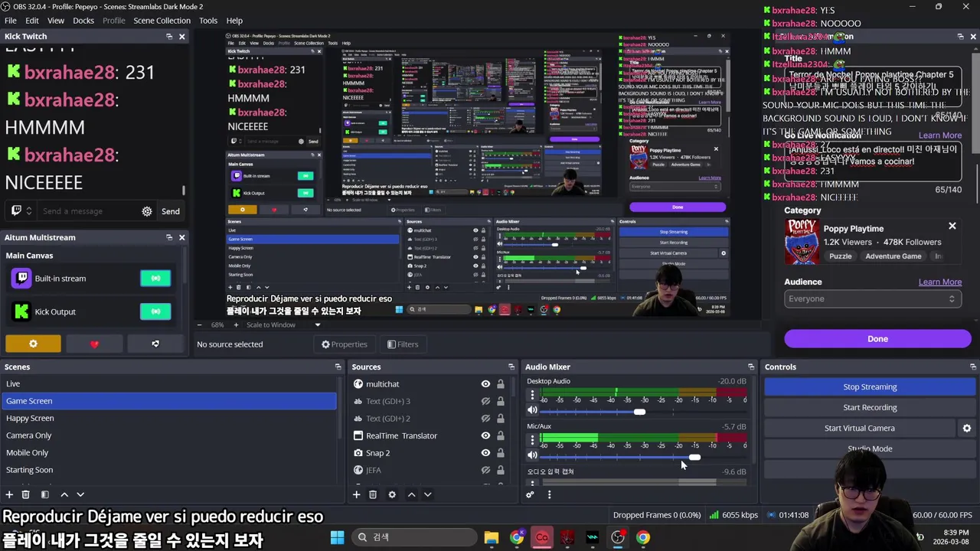The width and height of the screenshot is (980, 551).
Task: Move source up in Sources toolbar
Action: 411,495
